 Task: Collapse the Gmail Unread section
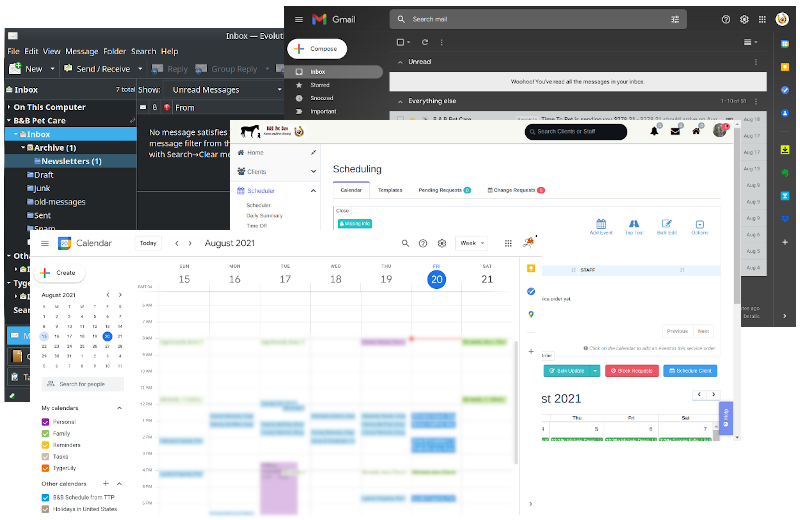400,62
